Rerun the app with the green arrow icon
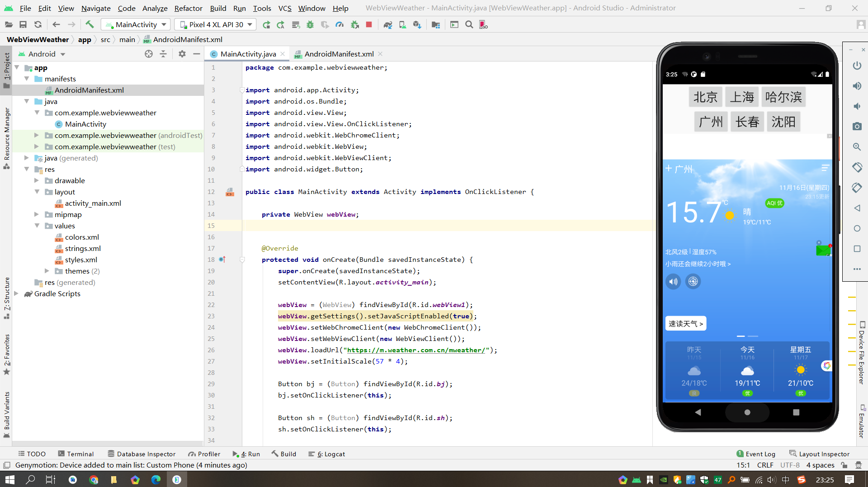Image resolution: width=868 pixels, height=487 pixels. click(x=266, y=24)
